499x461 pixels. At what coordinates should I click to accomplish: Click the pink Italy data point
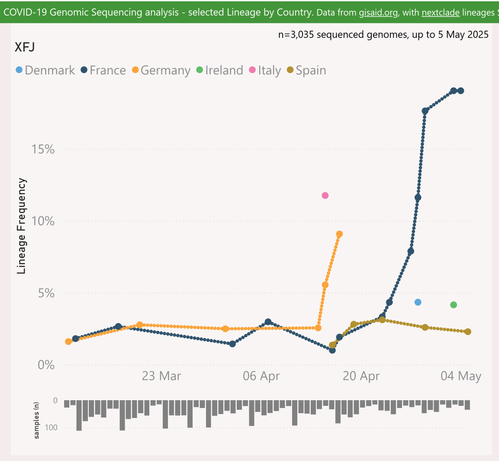click(325, 195)
